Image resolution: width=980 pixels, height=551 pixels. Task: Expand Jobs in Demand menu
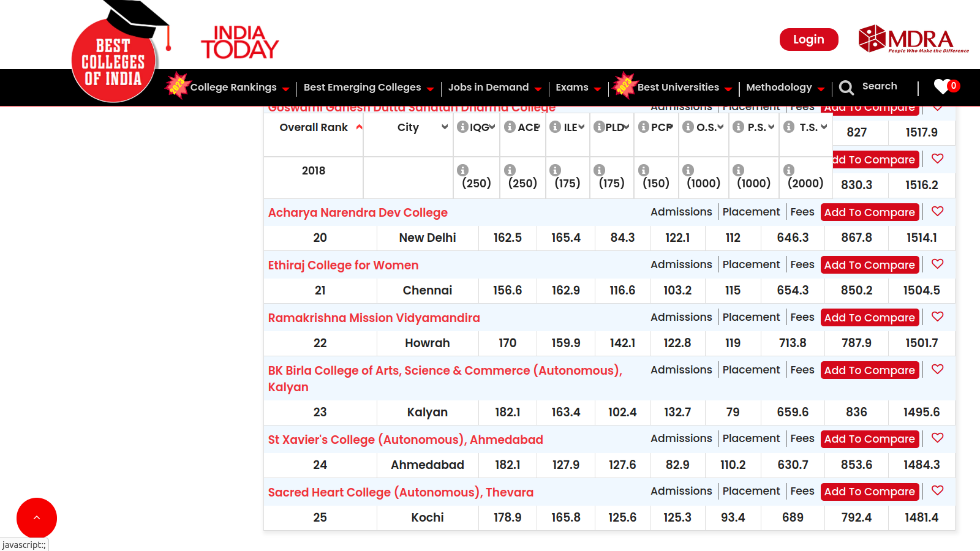coord(494,88)
